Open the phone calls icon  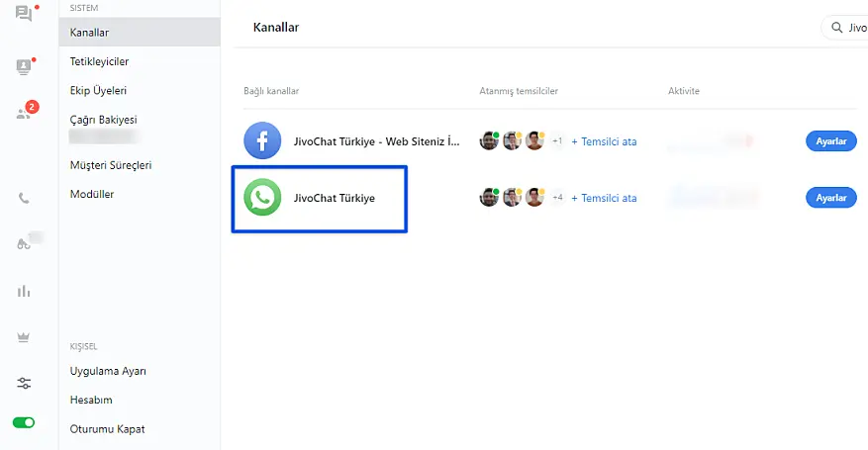(24, 198)
